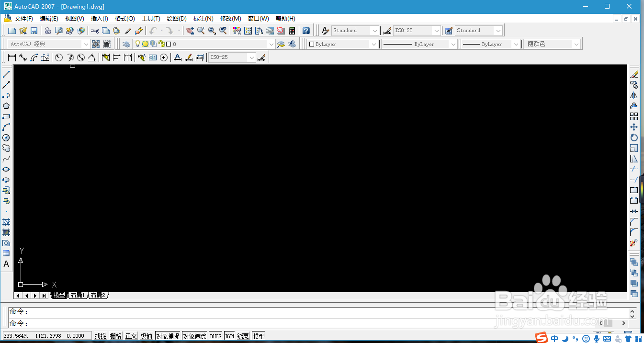Click the Workspace Settings gear icon
Image resolution: width=644 pixels, height=343 pixels.
point(96,44)
